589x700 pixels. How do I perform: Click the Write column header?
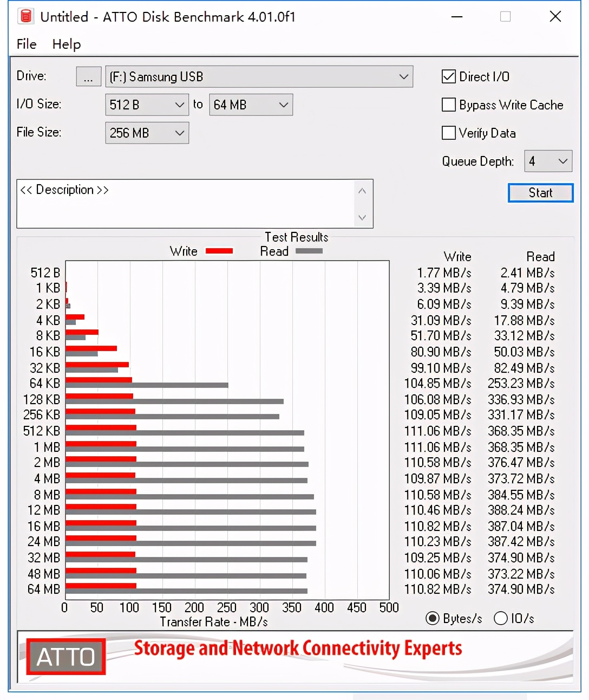coord(457,256)
